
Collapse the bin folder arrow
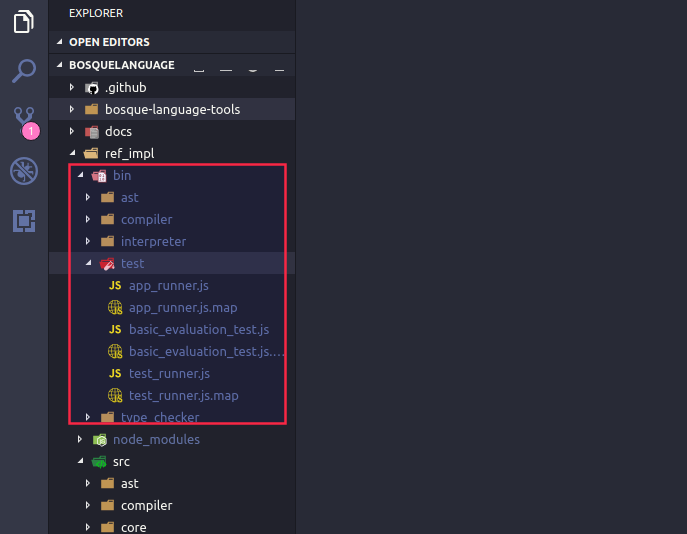[80, 176]
